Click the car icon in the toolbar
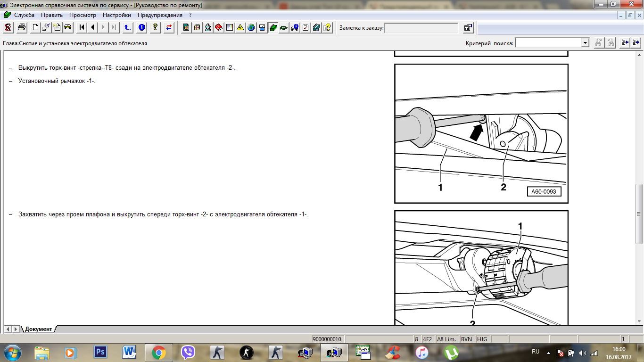 point(68,27)
